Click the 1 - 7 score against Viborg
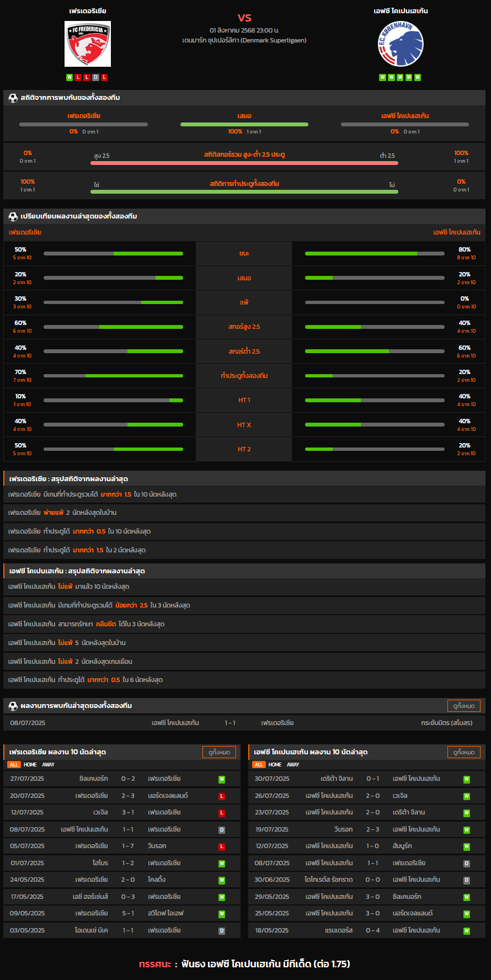This screenshot has height=980, width=491. click(x=128, y=846)
